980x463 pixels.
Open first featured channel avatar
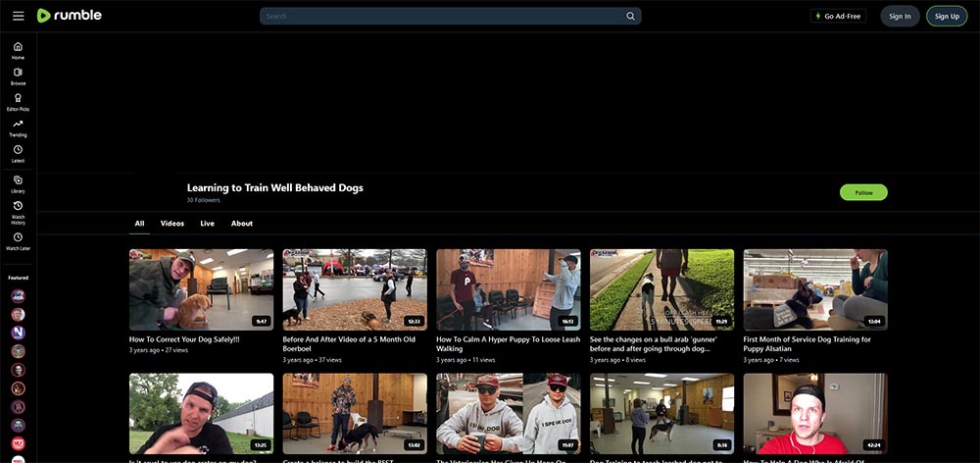(x=18, y=296)
